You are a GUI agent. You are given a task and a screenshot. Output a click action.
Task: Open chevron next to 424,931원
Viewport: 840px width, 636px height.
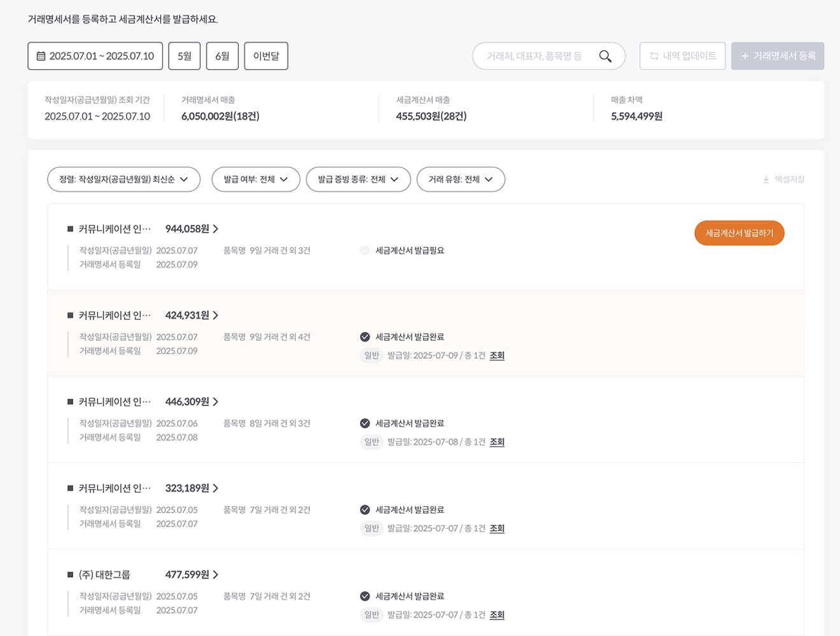coord(216,315)
